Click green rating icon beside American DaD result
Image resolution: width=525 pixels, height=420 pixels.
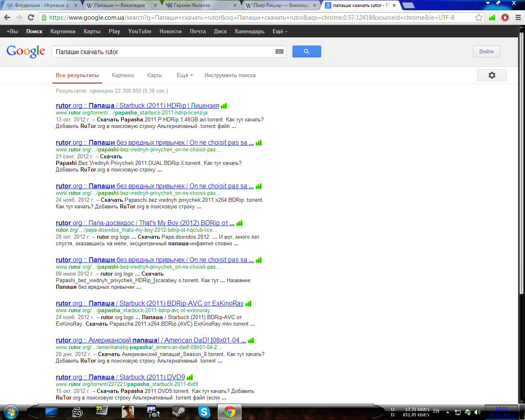pos(251,340)
